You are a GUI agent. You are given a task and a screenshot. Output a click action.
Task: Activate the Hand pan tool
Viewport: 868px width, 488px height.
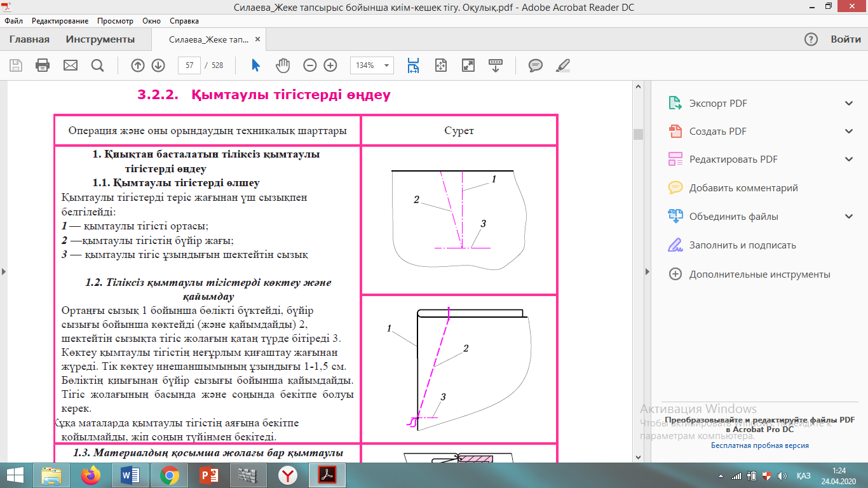[282, 65]
